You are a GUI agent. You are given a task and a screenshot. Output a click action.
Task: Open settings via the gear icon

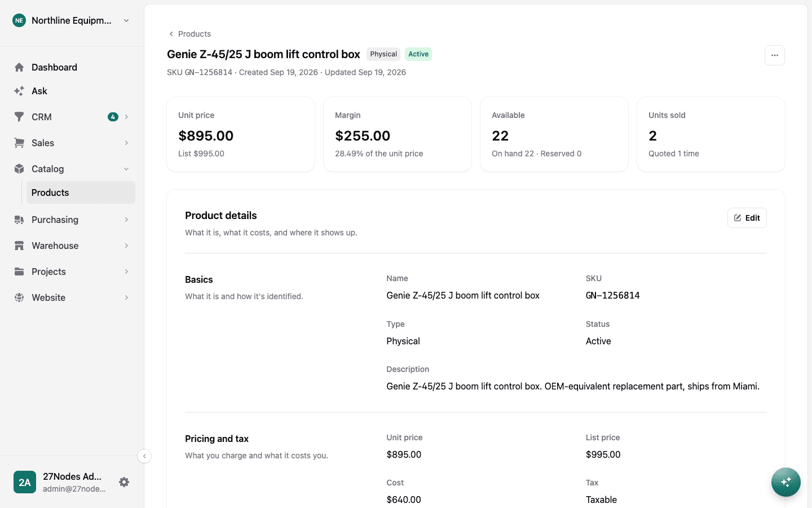coord(124,482)
